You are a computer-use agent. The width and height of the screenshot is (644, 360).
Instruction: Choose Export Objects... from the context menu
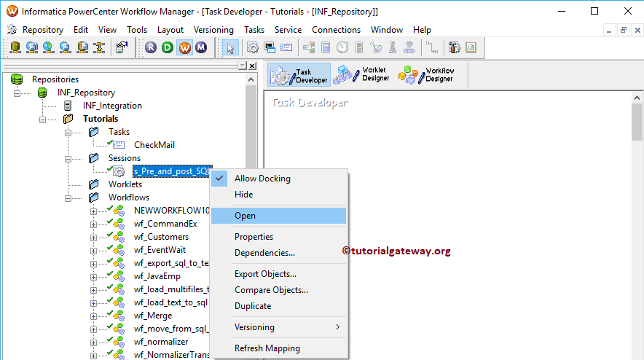[279, 274]
